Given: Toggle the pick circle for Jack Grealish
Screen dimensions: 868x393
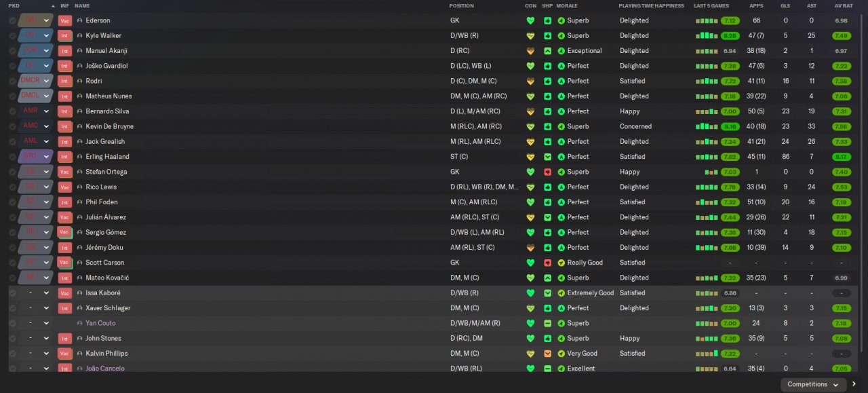Looking at the screenshot, I should pos(12,142).
